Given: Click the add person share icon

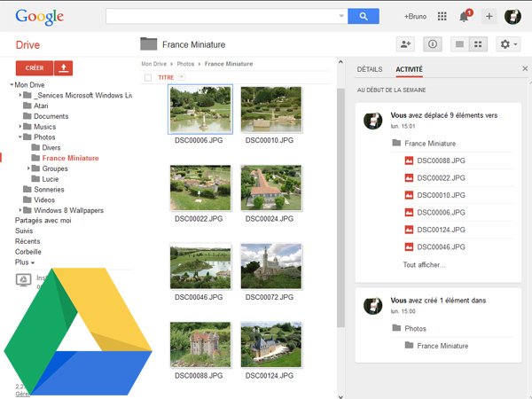Looking at the screenshot, I should pyautogui.click(x=405, y=44).
